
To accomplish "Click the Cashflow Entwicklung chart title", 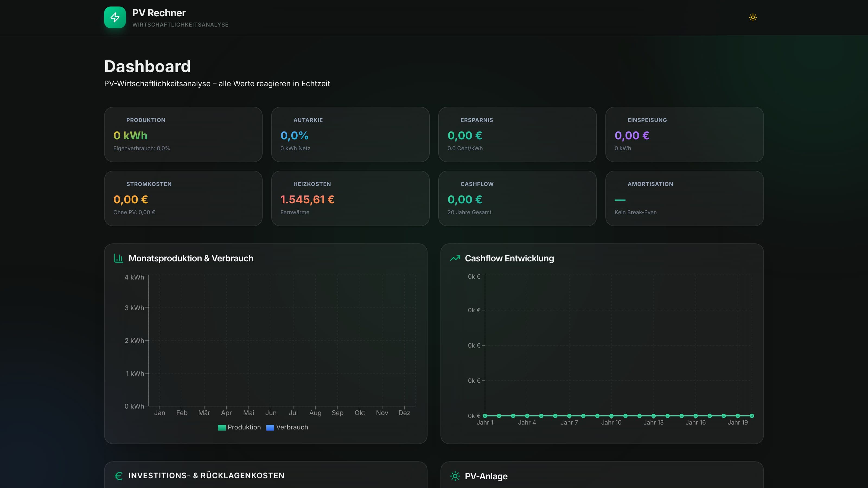I will pos(509,258).
